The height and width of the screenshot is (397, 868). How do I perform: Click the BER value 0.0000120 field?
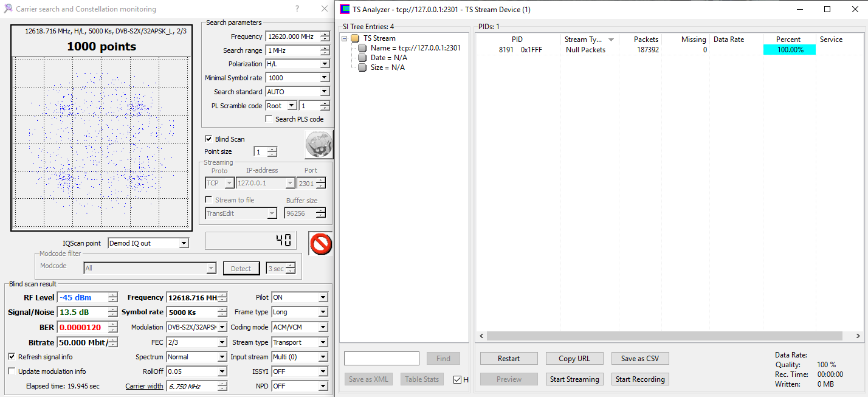[x=82, y=327]
